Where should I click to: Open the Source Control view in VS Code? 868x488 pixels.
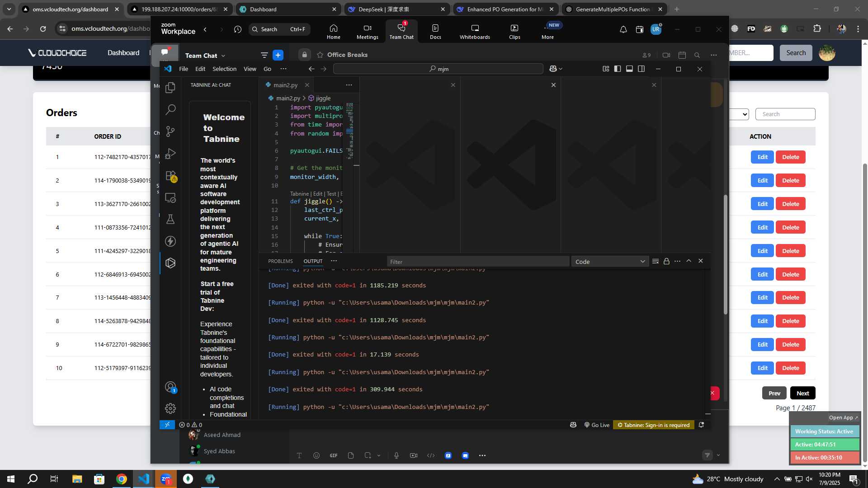coord(170,131)
